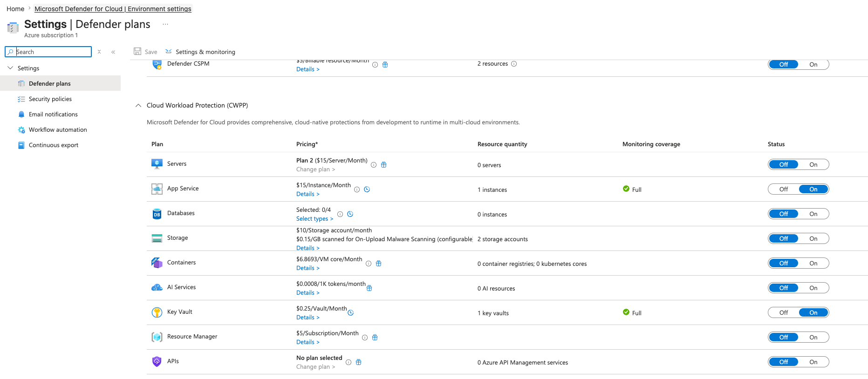Image resolution: width=868 pixels, height=379 pixels.
Task: Click gift icon beside Resource Manager pricing
Action: click(375, 338)
